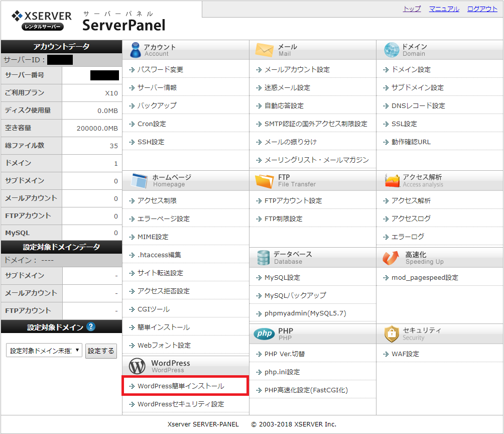Viewport: 504px width, 434px height.
Task: Click the PHP logo icon
Action: point(264,334)
